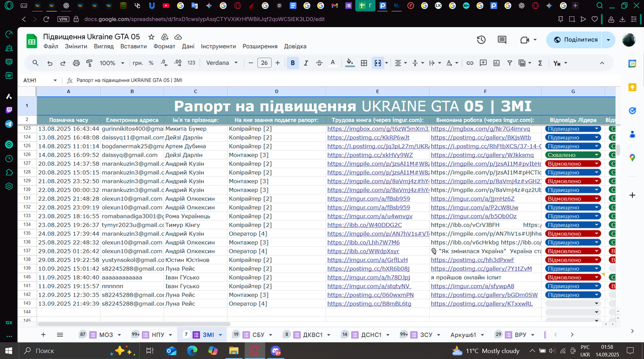Screen dimensions: 644x359
Task: Open all comments panel icon
Action: pyautogui.click(x=502, y=40)
